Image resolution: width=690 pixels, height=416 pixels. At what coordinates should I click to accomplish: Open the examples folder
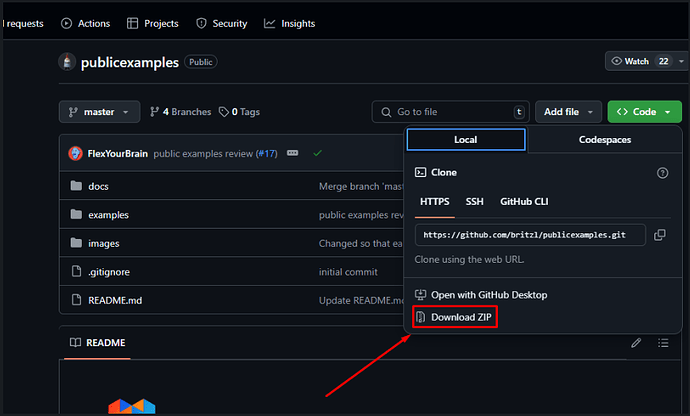click(108, 215)
